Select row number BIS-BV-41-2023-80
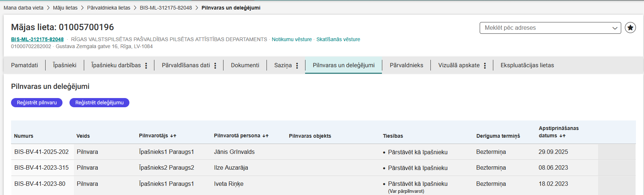This screenshot has height=195, width=644. [40, 184]
